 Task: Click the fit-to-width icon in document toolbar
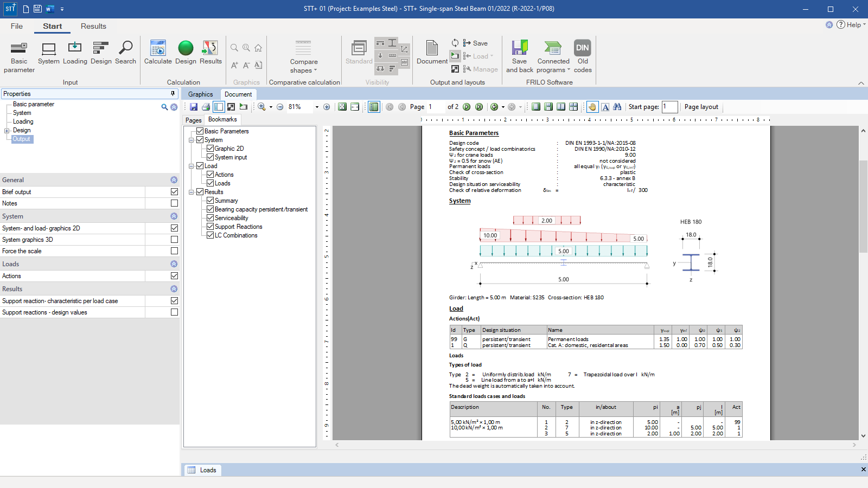(355, 107)
